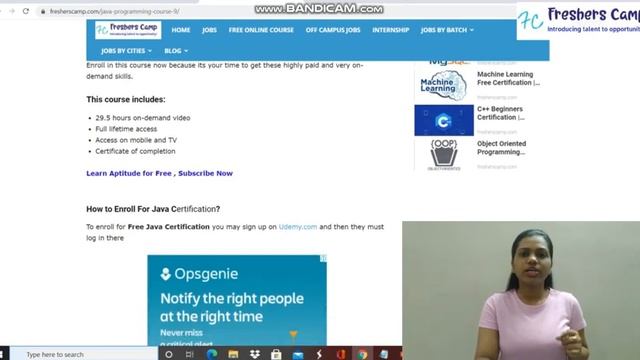Switch to Google Chrome on the taskbar
The width and height of the screenshot is (640, 360).
coord(362,354)
